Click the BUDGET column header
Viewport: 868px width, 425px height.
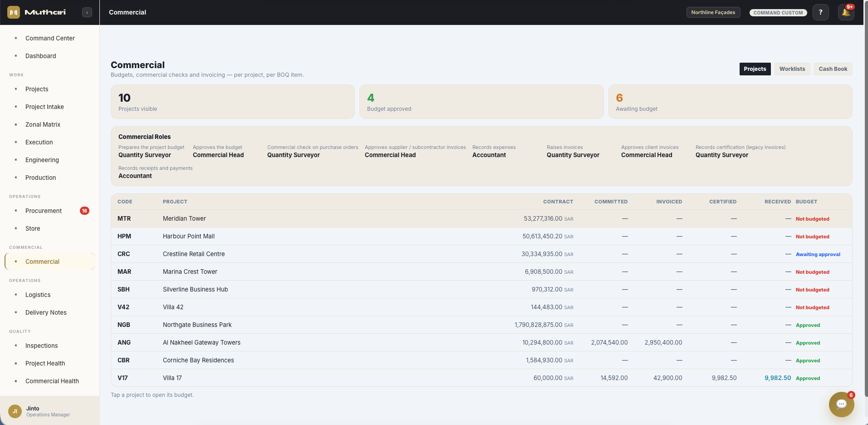[806, 202]
